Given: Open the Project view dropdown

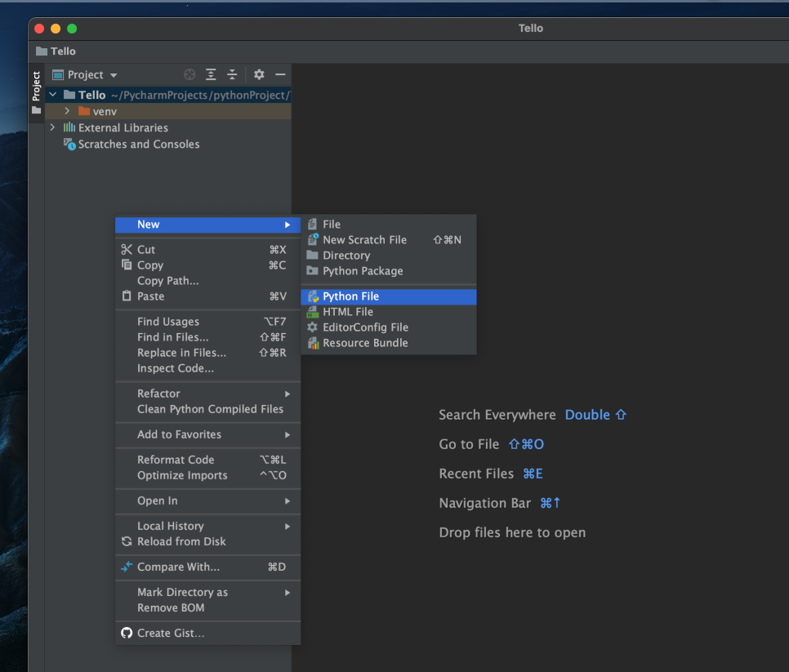Looking at the screenshot, I should (85, 74).
